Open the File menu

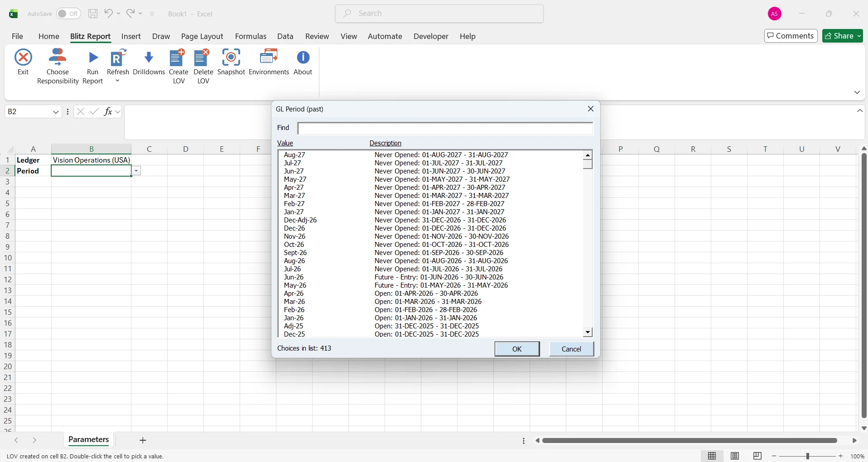(x=18, y=36)
